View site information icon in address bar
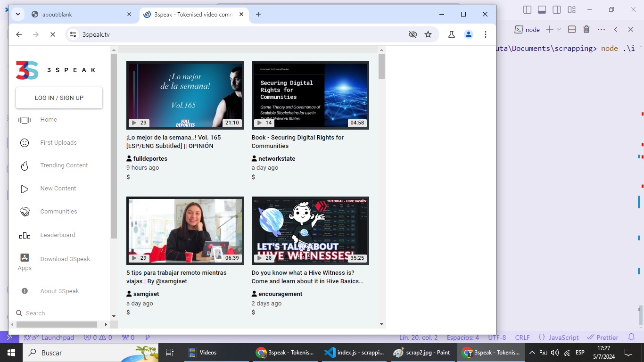 pyautogui.click(x=73, y=34)
